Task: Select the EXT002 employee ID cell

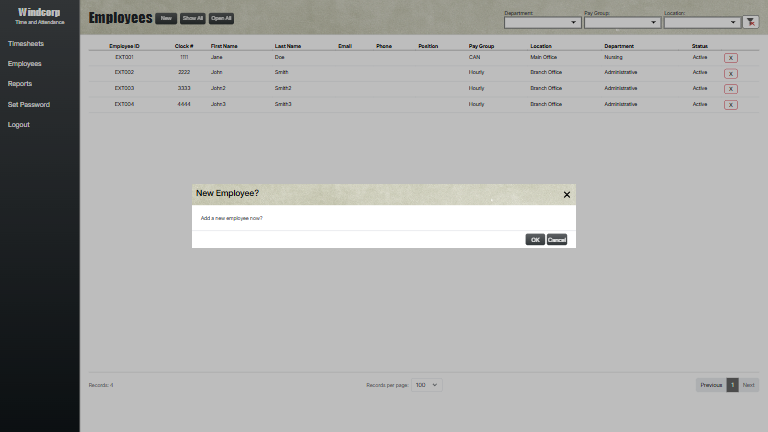Action: [124, 72]
